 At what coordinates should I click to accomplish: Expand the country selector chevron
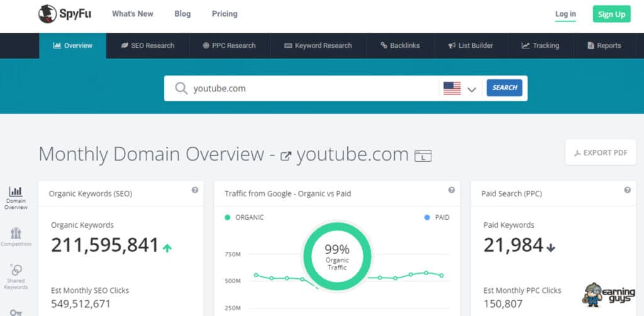pyautogui.click(x=472, y=89)
